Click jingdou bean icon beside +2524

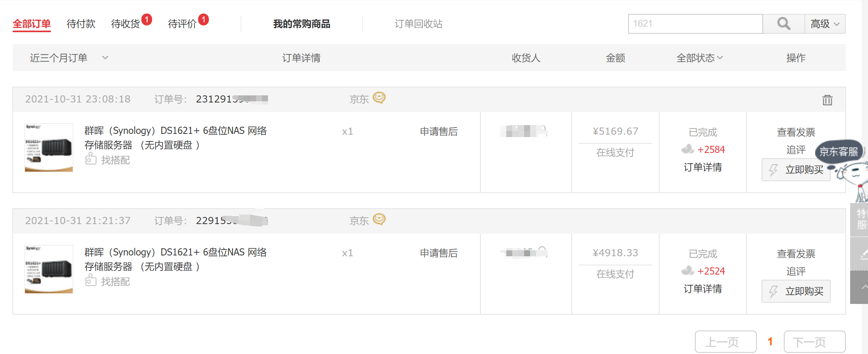(687, 271)
